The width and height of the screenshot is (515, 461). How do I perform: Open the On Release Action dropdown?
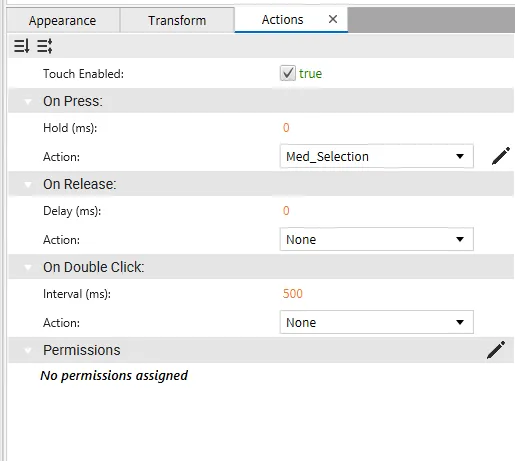[x=377, y=239]
